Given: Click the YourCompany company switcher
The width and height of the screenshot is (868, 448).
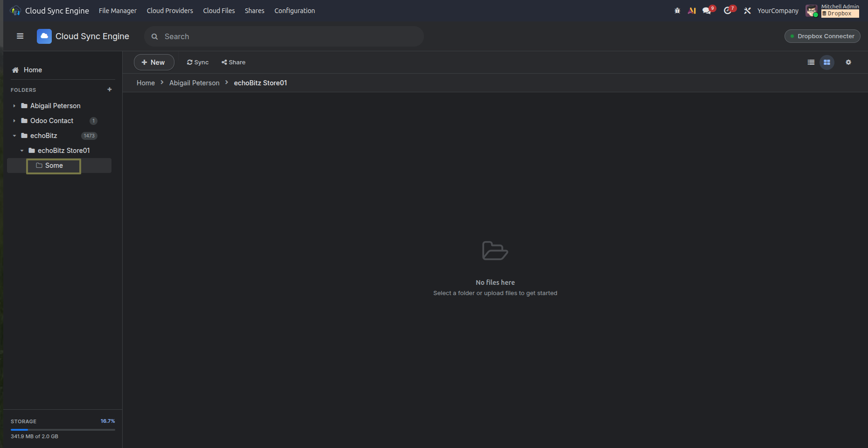Looking at the screenshot, I should (778, 11).
